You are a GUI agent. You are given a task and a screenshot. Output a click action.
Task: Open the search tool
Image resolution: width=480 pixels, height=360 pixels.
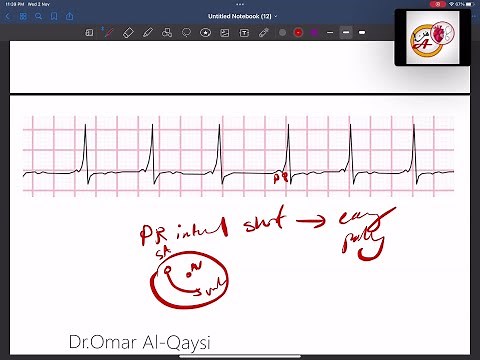coord(39,16)
